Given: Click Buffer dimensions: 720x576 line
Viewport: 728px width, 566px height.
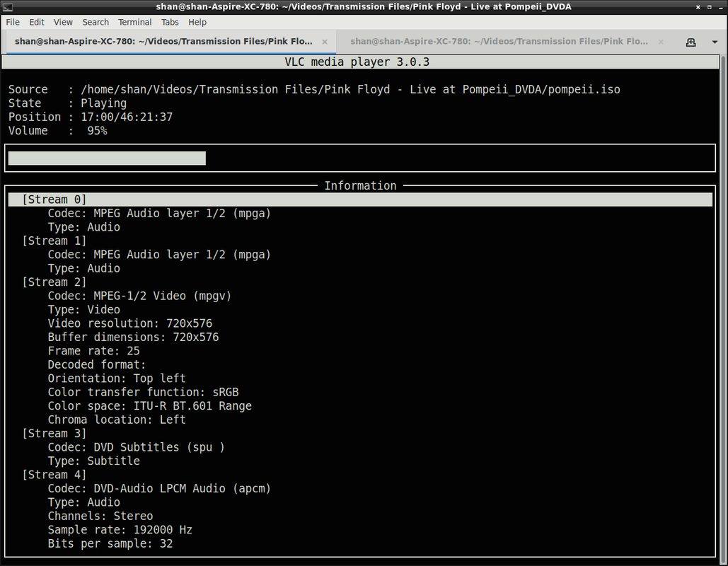Looking at the screenshot, I should click(x=133, y=337).
